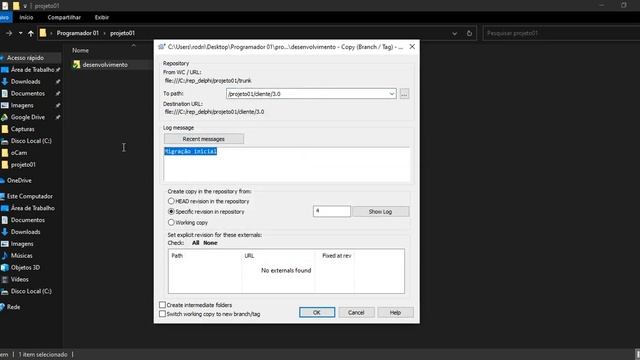Open Músicas folder in sidebar

[x=21, y=256]
